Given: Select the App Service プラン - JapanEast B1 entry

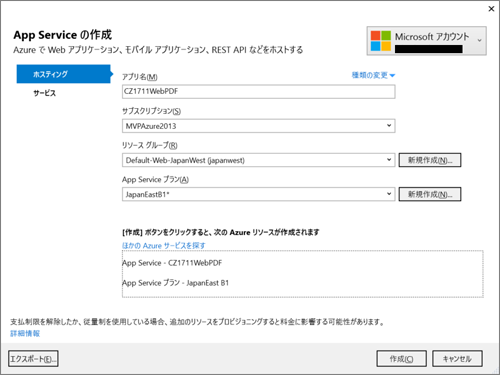Looking at the screenshot, I should coord(176,283).
